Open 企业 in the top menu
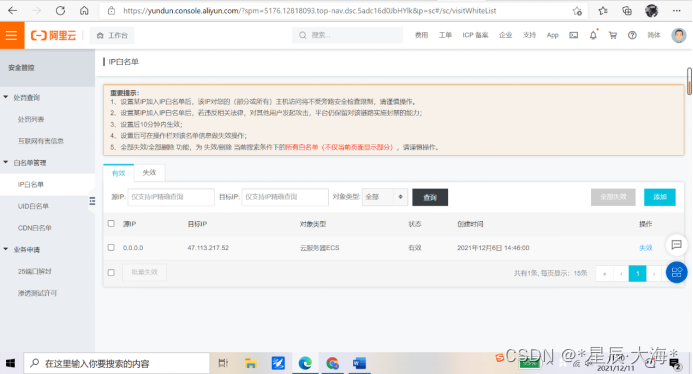693x374 pixels. pos(505,35)
